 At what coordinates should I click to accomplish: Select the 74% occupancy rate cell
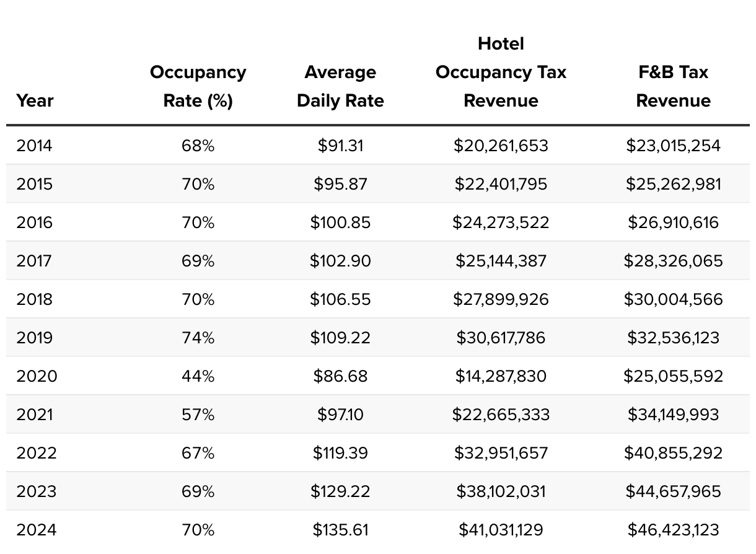[x=198, y=338]
